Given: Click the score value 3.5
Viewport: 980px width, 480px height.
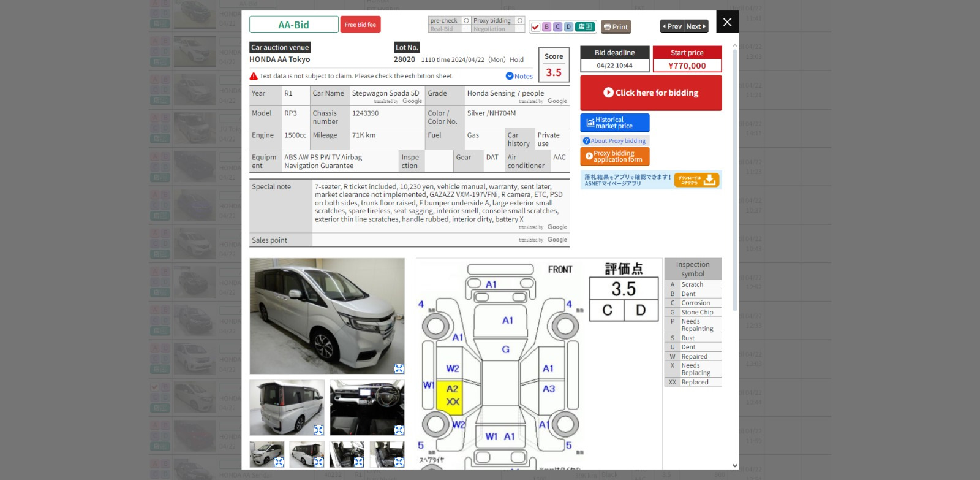Looking at the screenshot, I should click(554, 72).
